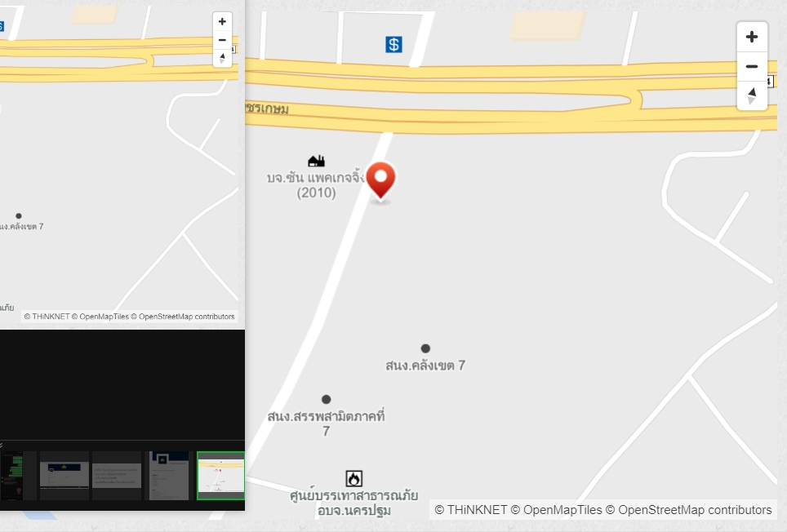Select the สนง.คลังเขต 7 point on large map
Screen dimensions: 787x532
coord(425,348)
